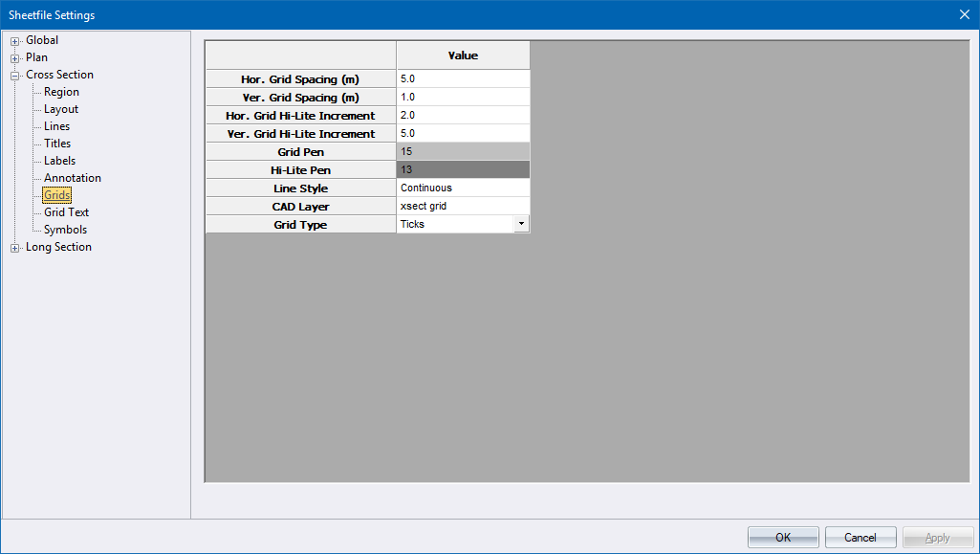Click the CAD Layer value field

(463, 206)
